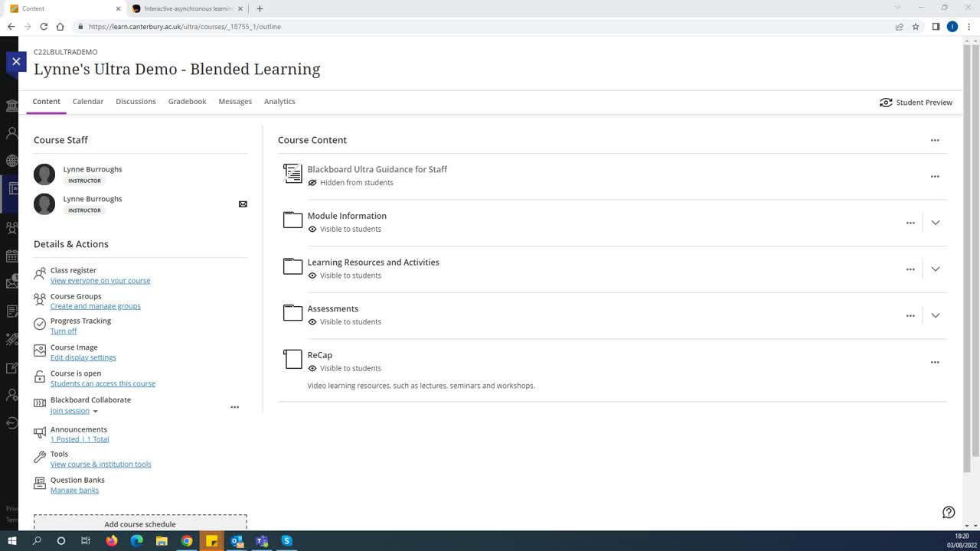Click 'Students can access this course' link
This screenshot has width=980, height=551.
[x=103, y=383]
